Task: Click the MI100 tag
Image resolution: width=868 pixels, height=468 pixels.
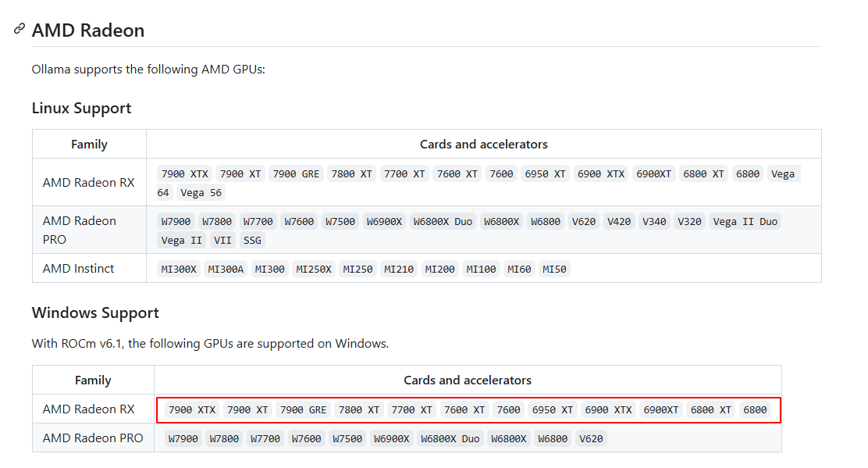Action: 481,270
